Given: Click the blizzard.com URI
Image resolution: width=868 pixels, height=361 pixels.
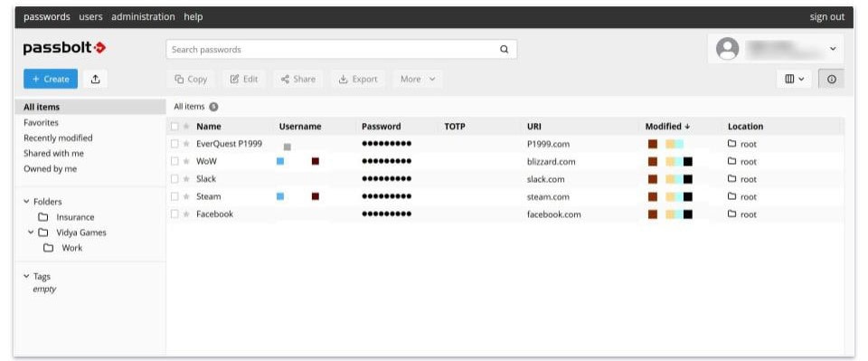Looking at the screenshot, I should point(551,162).
